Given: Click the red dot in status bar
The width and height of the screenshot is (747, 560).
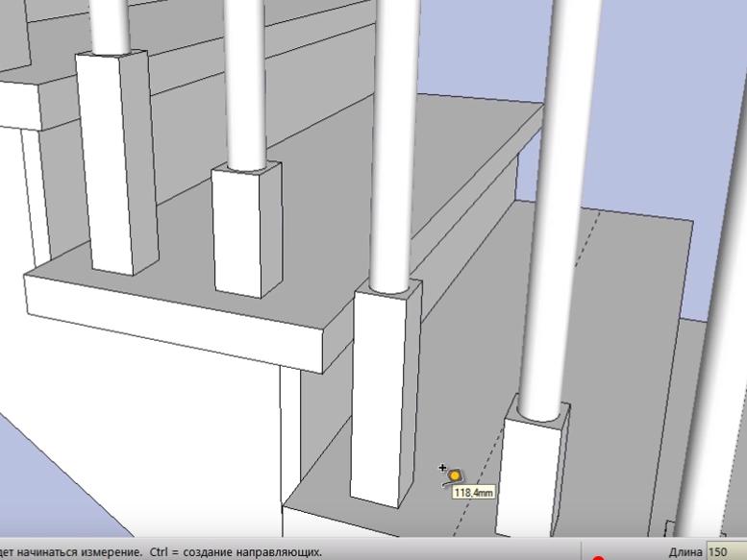Looking at the screenshot, I should coord(598,557).
